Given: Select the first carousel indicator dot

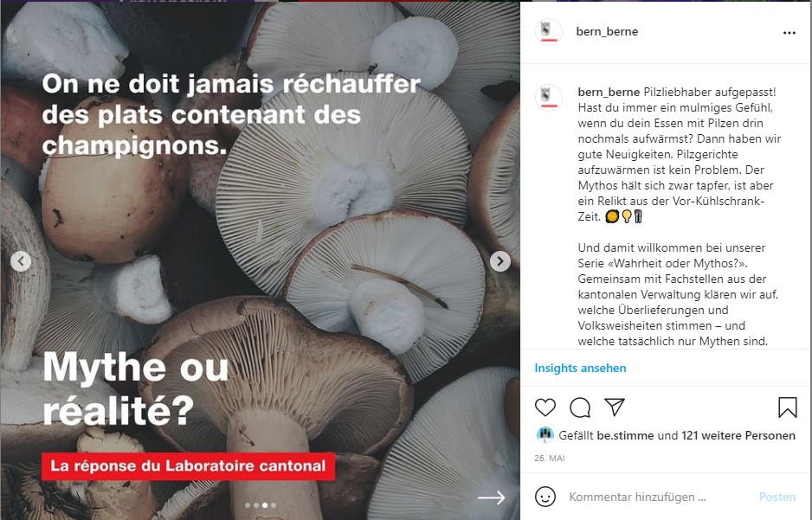Looking at the screenshot, I should click(247, 505).
